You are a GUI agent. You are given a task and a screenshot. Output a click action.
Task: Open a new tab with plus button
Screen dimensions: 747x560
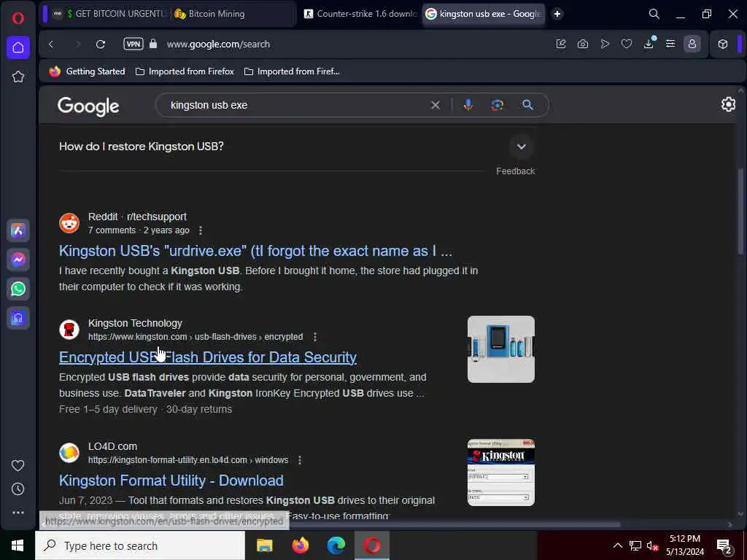[557, 14]
